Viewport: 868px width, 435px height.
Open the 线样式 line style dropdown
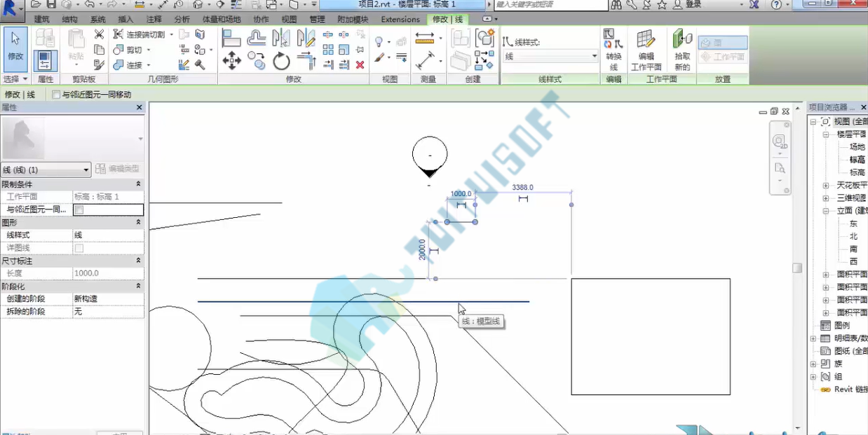[550, 56]
